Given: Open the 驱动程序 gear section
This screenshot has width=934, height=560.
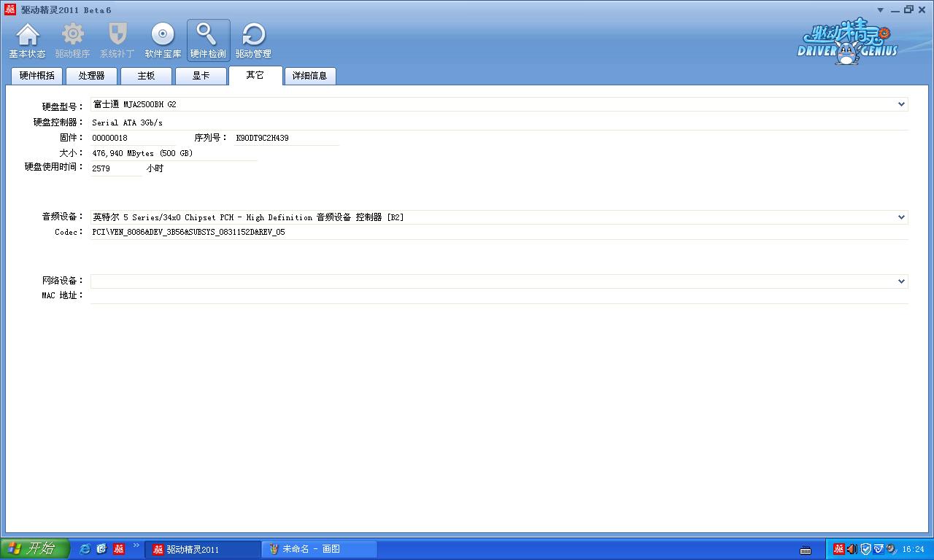Looking at the screenshot, I should (72, 41).
